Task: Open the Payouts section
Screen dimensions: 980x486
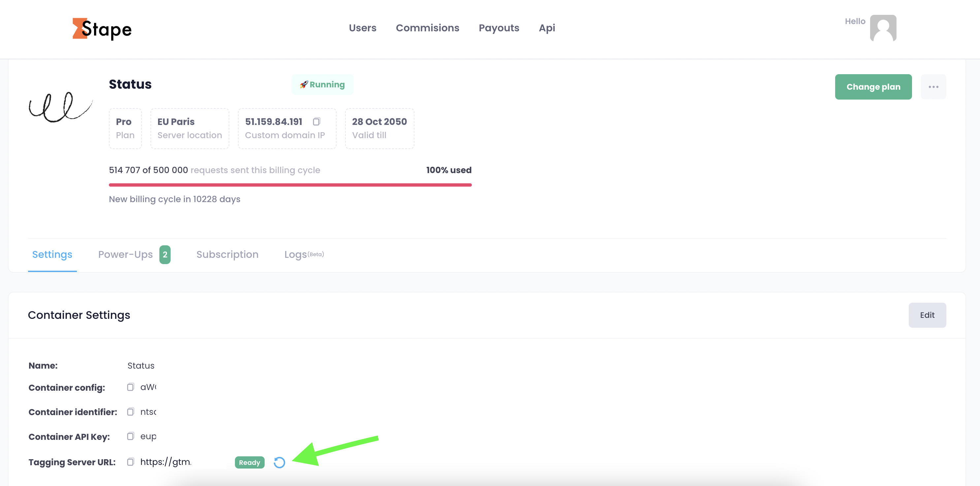Action: coord(499,28)
